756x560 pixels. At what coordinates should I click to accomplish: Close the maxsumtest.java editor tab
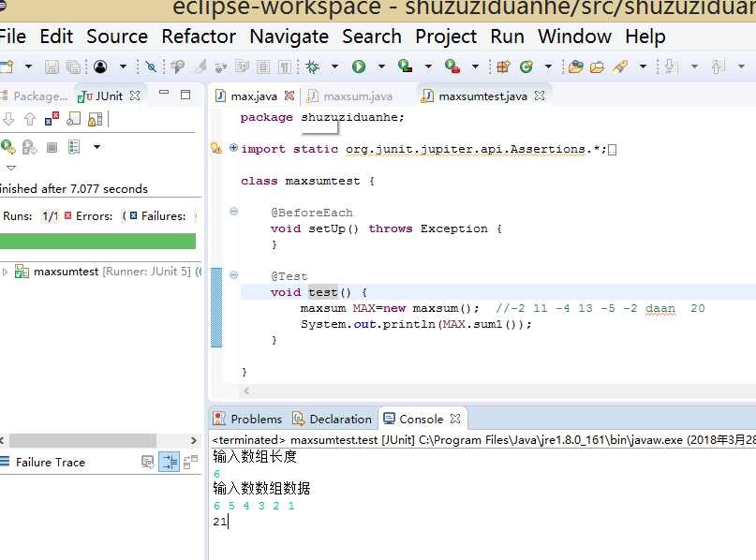(540, 96)
